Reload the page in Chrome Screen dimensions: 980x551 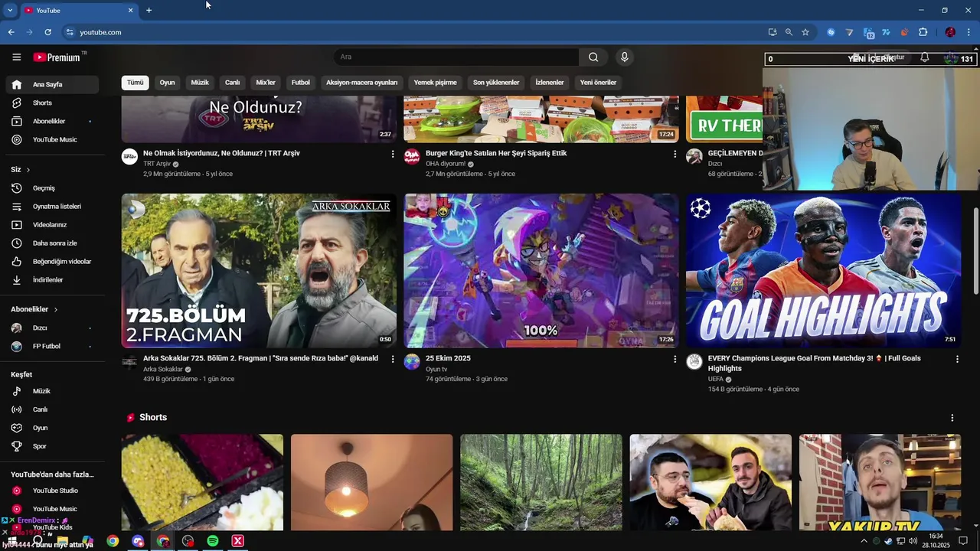(x=47, y=32)
